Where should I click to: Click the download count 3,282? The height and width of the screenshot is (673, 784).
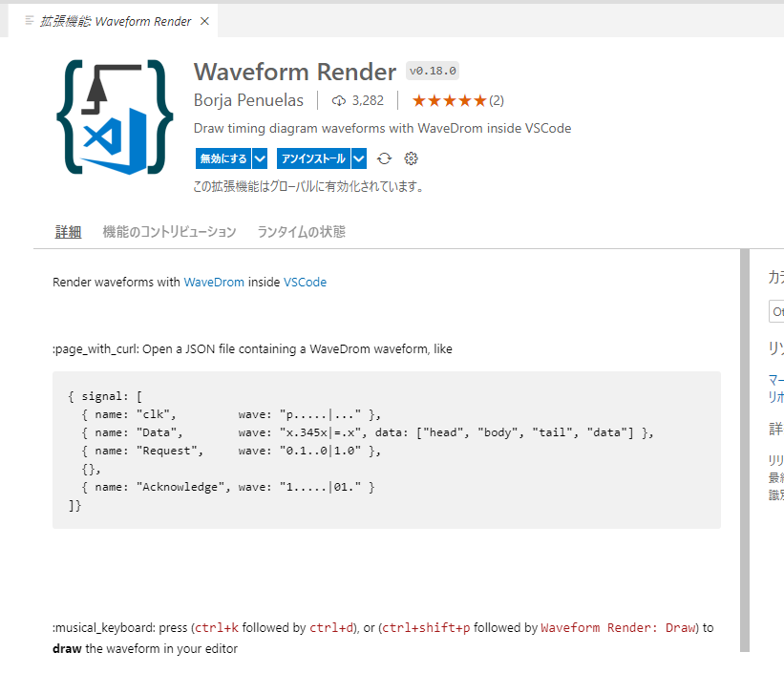point(368,100)
